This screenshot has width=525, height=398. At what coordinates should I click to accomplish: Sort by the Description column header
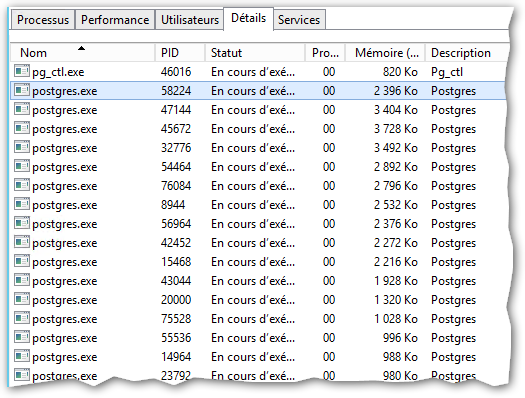(467, 53)
